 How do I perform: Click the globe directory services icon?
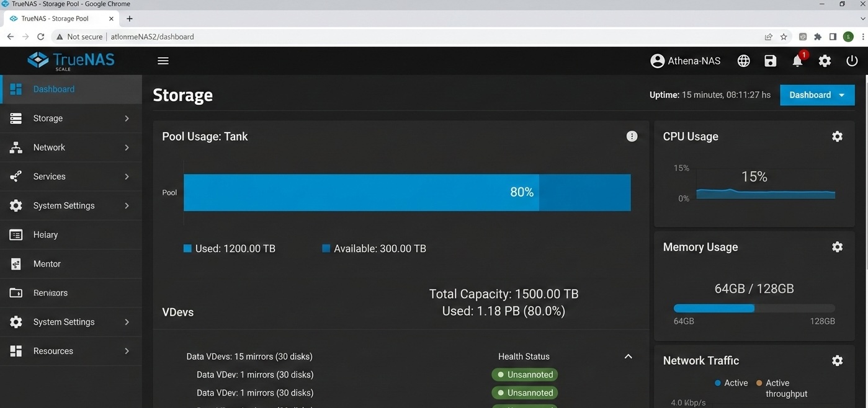pos(743,60)
